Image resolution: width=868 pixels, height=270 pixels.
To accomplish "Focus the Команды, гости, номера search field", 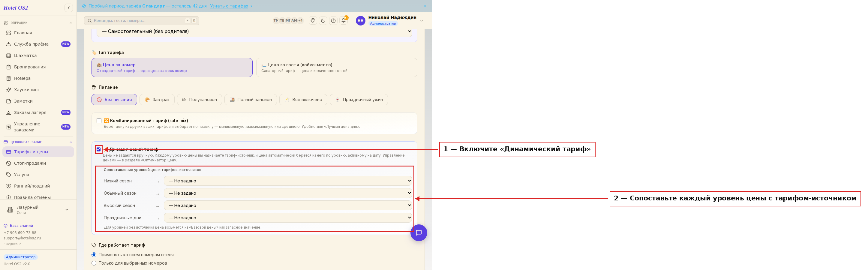I will pos(142,21).
